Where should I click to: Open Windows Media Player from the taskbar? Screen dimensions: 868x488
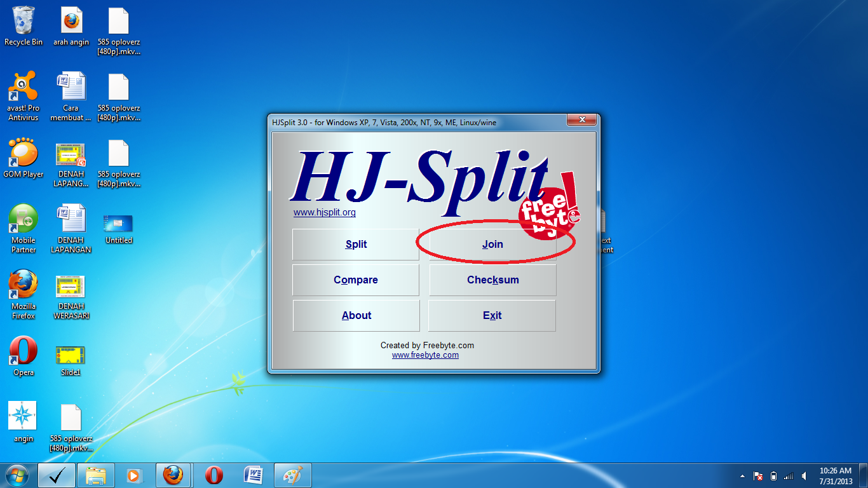(134, 475)
